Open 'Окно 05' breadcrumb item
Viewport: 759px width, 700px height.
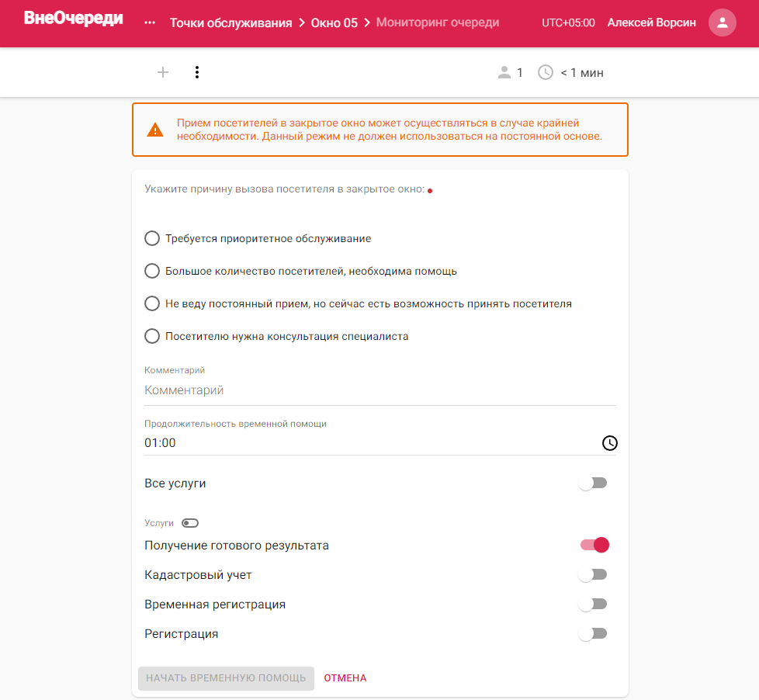[334, 23]
